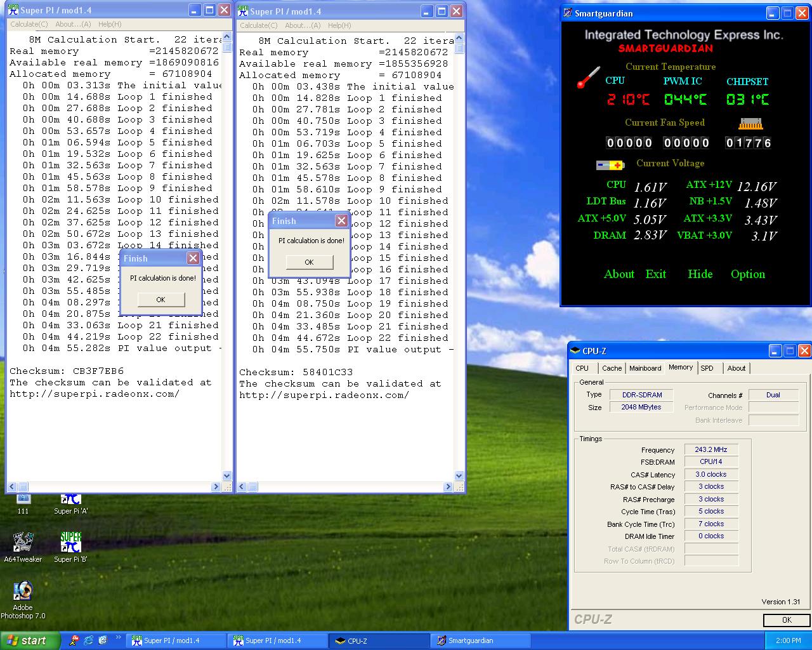The height and width of the screenshot is (650, 812).
Task: Open the Adobe Photoshop 7.0 desktop icon
Action: (23, 592)
